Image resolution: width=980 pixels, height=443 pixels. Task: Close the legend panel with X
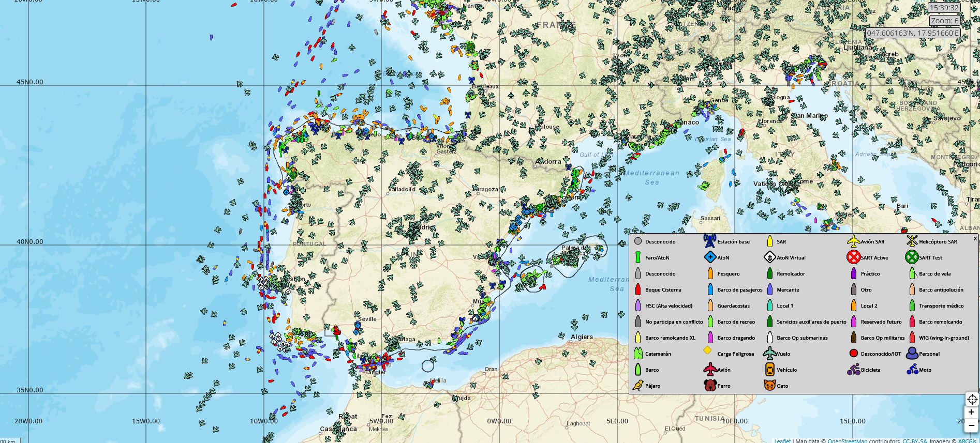975,239
